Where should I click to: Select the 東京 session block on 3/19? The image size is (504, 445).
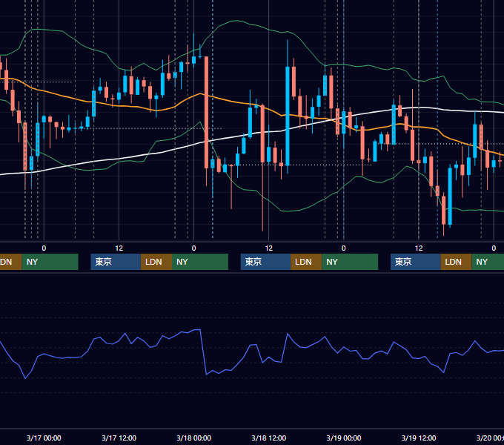tap(416, 262)
